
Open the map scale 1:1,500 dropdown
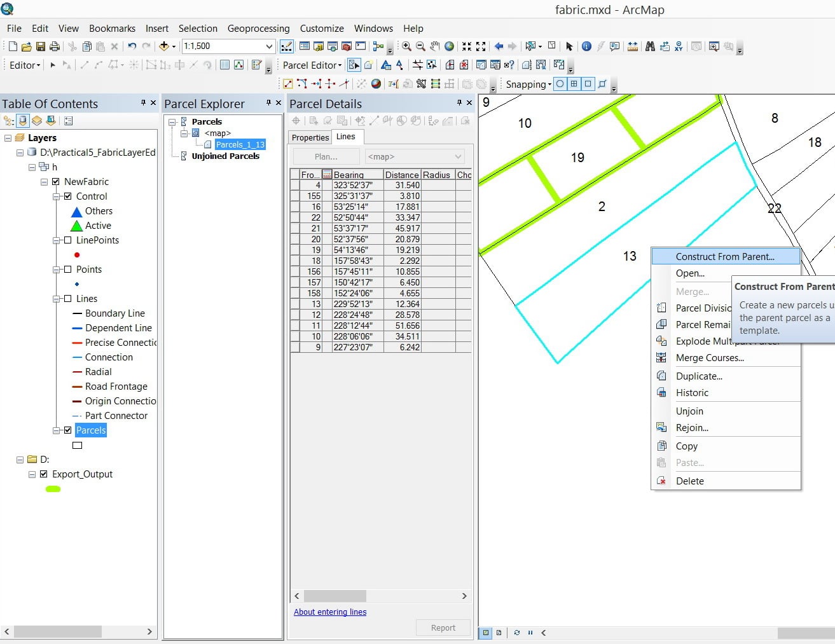click(x=269, y=46)
